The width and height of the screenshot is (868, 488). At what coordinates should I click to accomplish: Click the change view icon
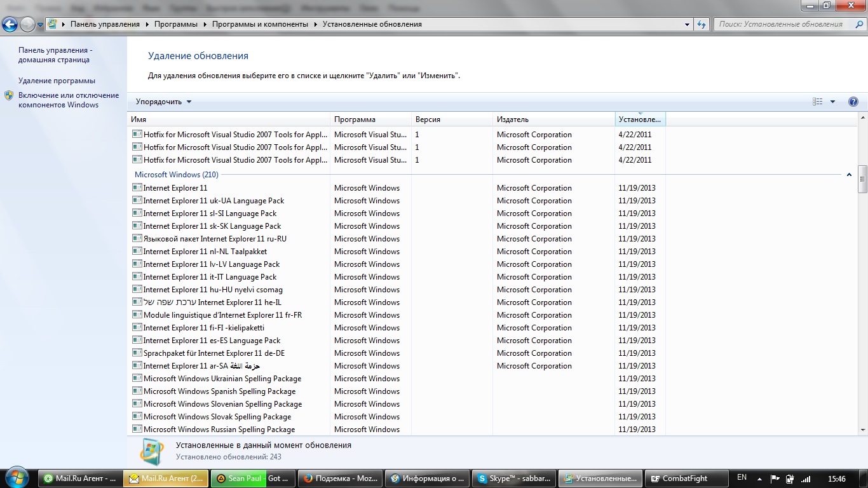(x=818, y=102)
